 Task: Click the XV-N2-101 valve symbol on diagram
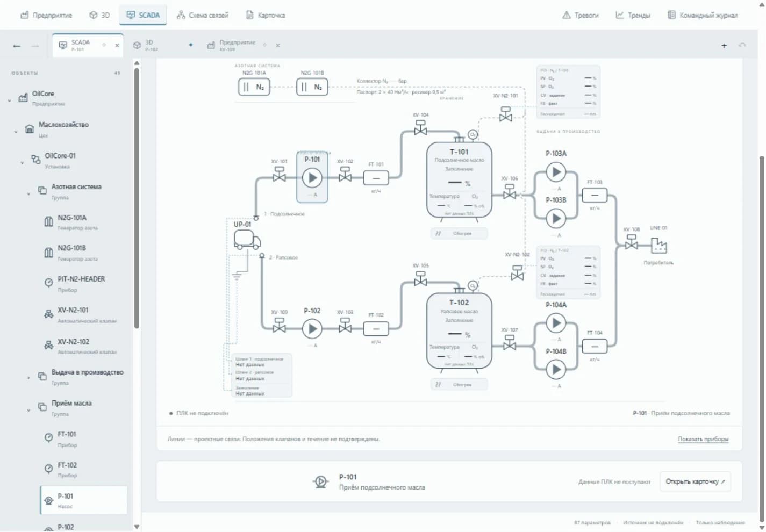[506, 114]
